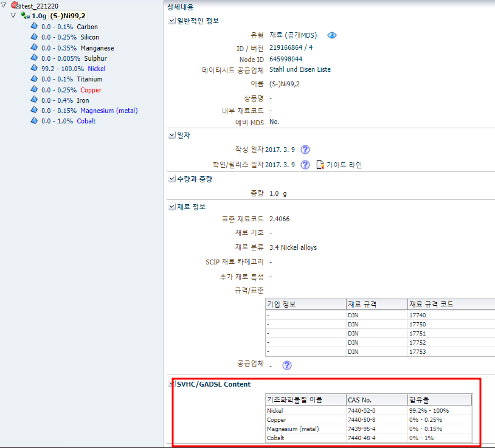Click the CAS No. column header
The width and height of the screenshot is (495, 448).
coord(376,400)
